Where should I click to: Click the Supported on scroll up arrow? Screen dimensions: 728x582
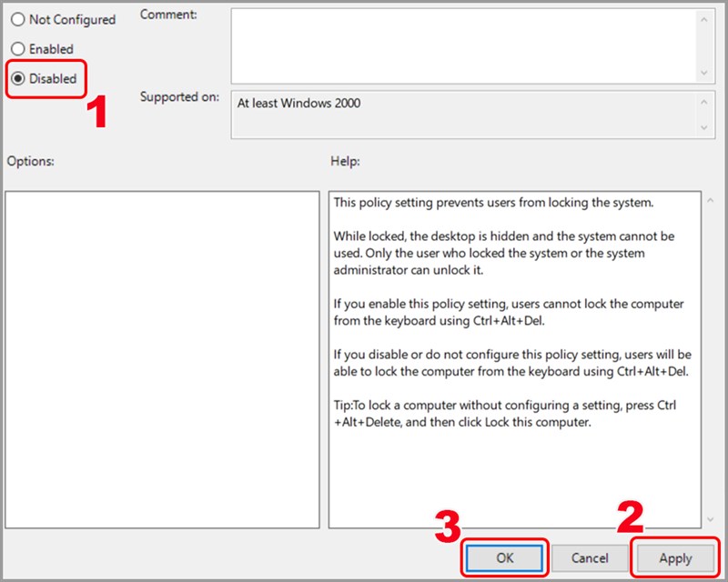pos(703,99)
